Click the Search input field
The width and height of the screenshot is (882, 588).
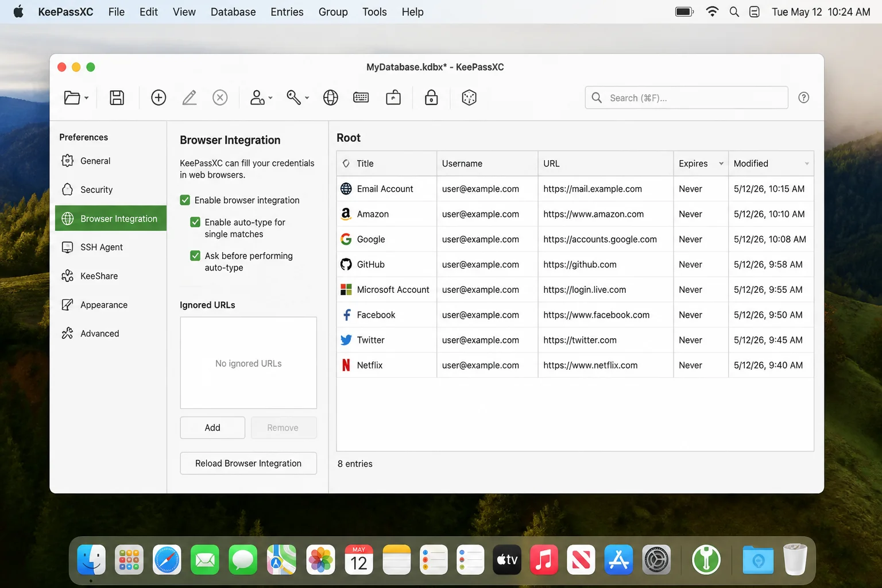pos(687,98)
